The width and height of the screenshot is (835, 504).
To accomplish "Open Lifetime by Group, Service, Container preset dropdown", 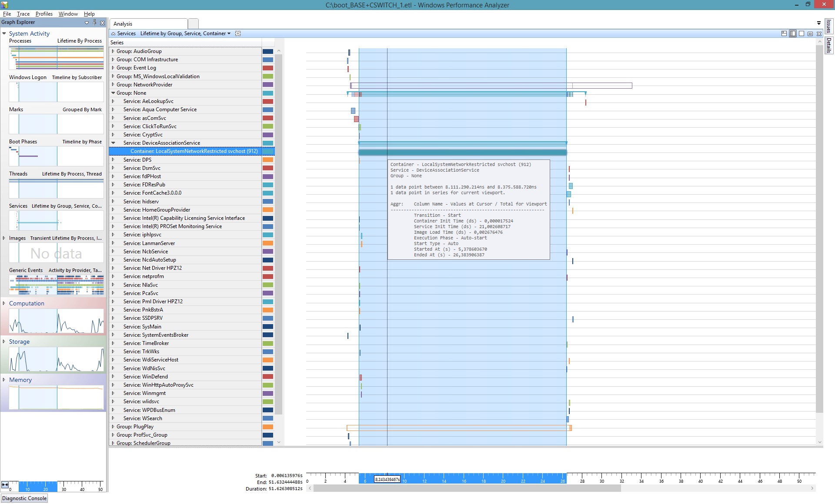I will (x=229, y=33).
